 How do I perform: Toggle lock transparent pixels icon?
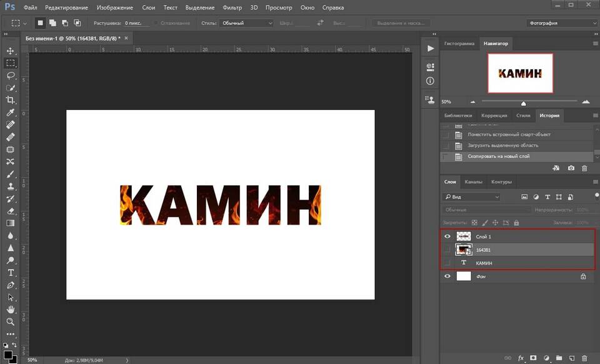474,222
